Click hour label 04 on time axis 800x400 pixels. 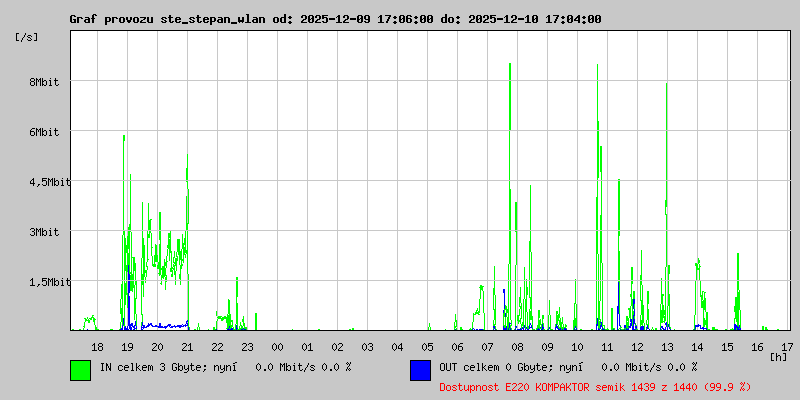tap(397, 347)
